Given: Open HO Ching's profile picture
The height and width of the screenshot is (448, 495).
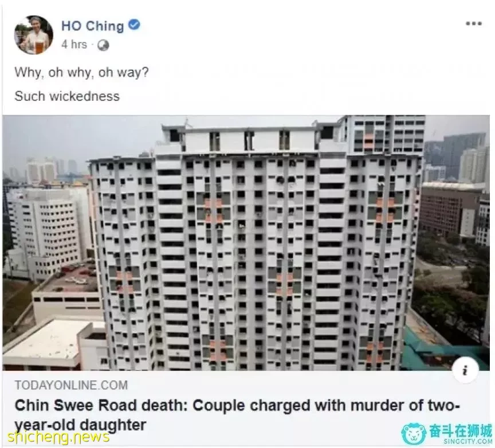Looking at the screenshot, I should pos(34,35).
